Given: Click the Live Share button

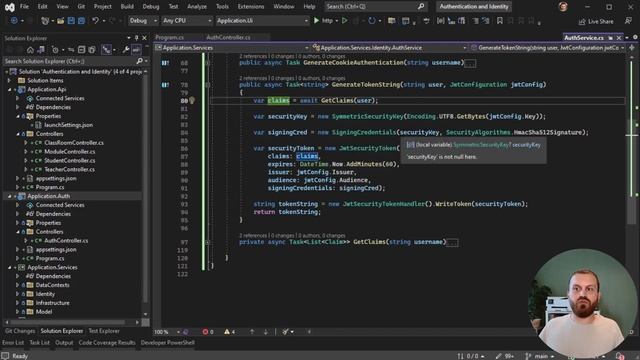Looking at the screenshot, I should point(596,21).
